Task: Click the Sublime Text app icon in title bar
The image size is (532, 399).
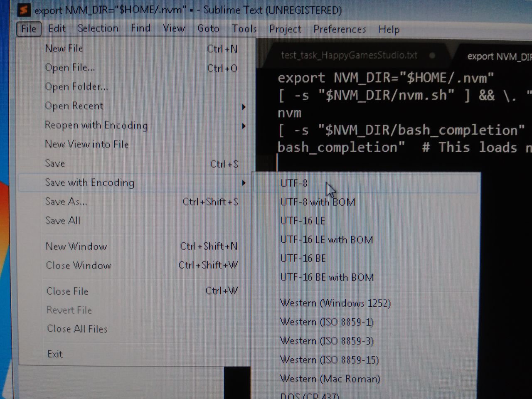Action: click(24, 9)
